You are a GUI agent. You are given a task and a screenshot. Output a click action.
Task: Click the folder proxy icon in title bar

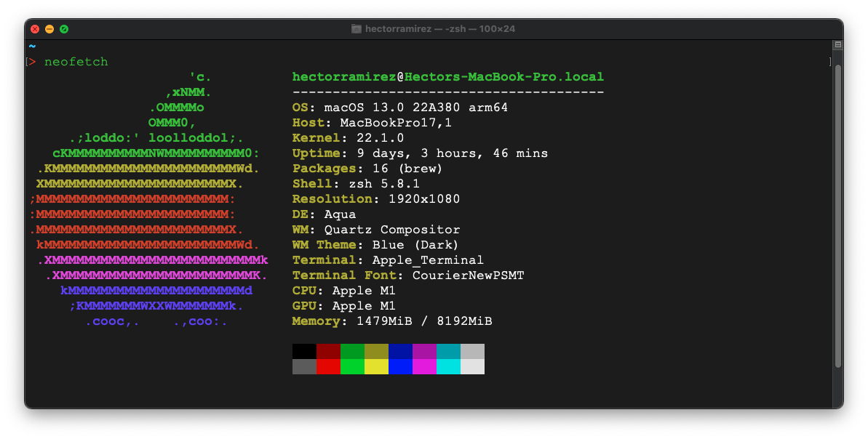[x=357, y=29]
